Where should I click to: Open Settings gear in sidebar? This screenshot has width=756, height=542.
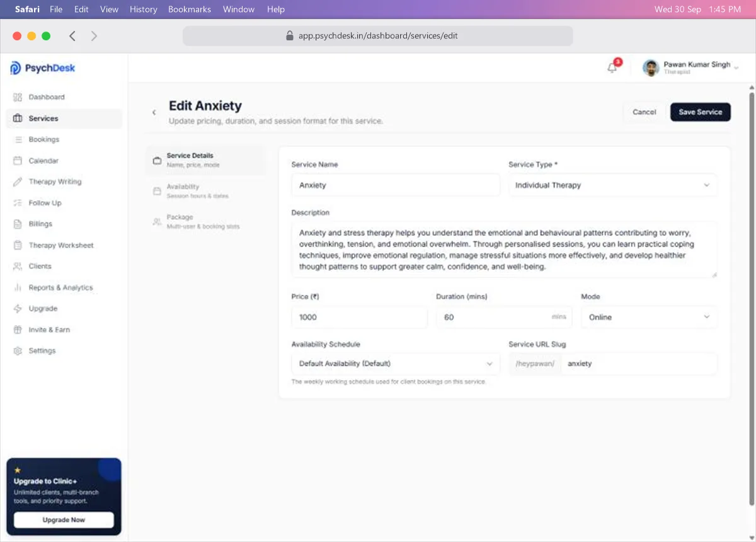18,350
